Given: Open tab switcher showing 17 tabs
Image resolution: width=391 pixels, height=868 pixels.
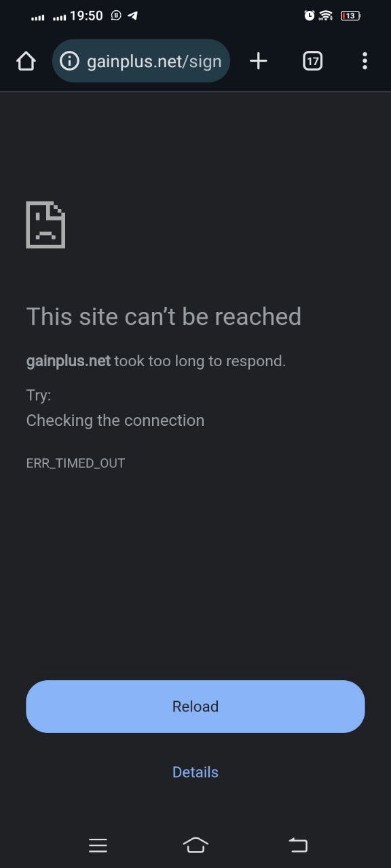Looking at the screenshot, I should [312, 62].
